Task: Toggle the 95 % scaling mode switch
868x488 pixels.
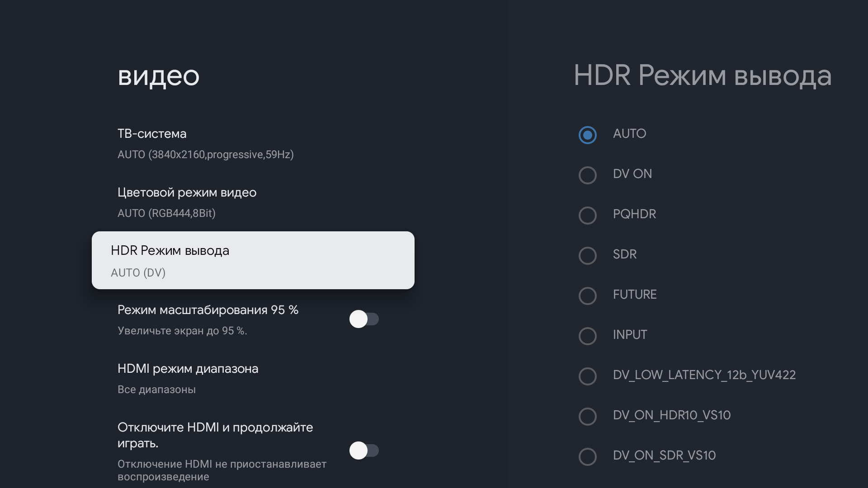Action: (x=364, y=319)
